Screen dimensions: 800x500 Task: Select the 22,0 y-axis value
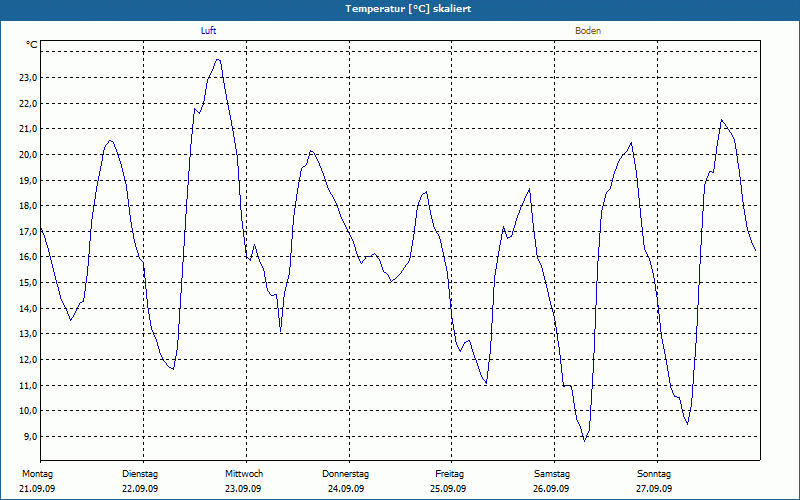28,103
